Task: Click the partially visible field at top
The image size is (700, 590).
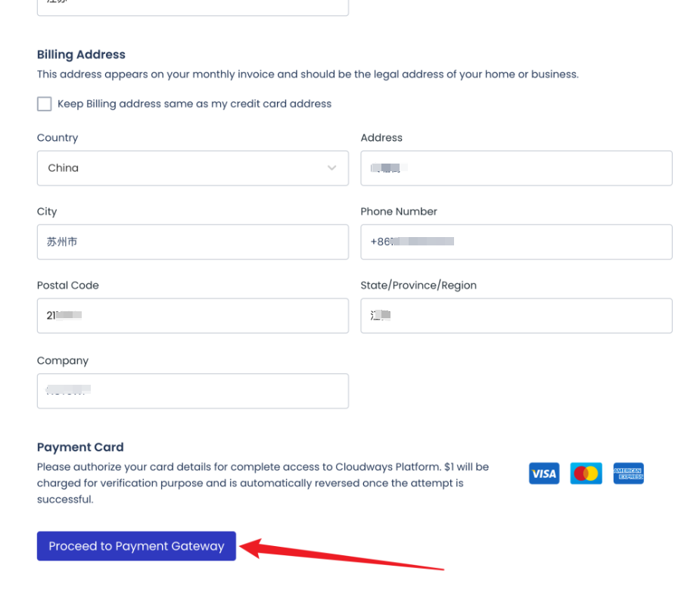Action: coord(192,6)
